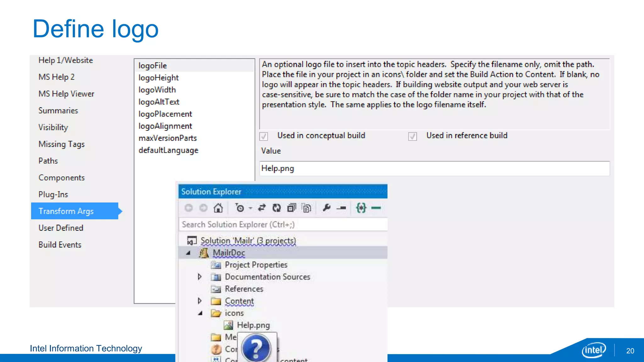Toggle Used in reference build checkbox
This screenshot has height=362, width=644.
tap(413, 136)
